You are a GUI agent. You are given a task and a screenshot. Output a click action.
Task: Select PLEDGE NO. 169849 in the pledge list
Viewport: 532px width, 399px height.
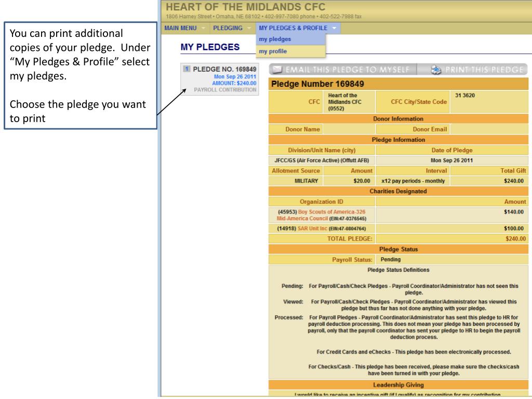point(220,79)
